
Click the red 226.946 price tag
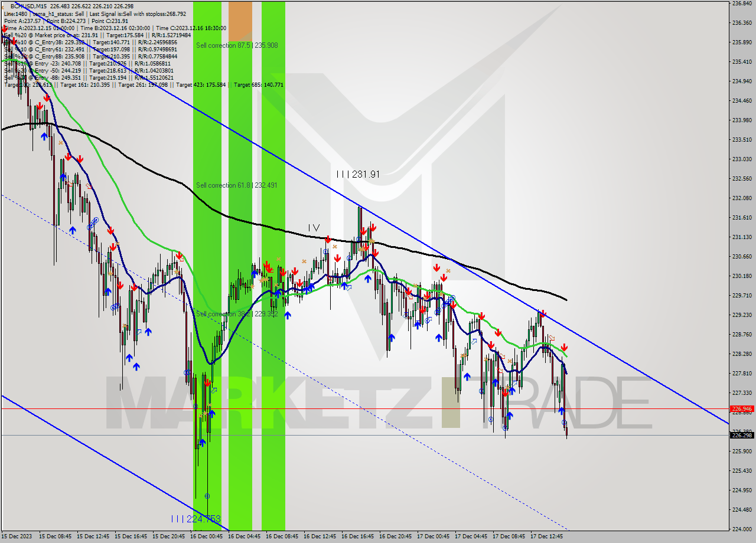[742, 408]
